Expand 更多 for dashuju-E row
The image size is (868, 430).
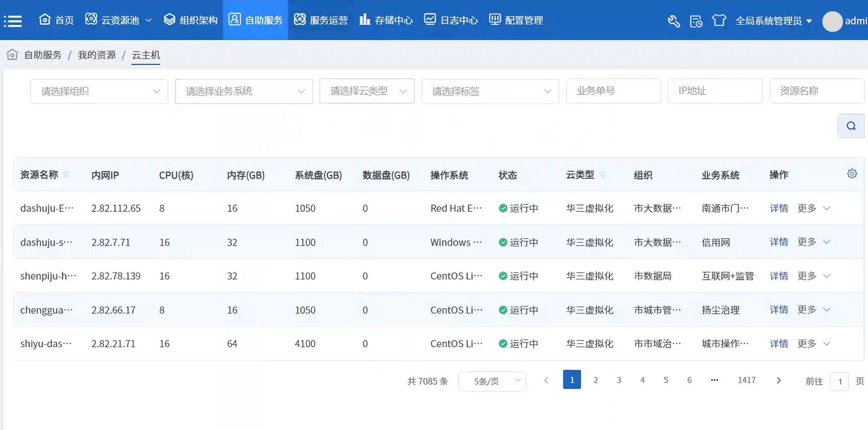pyautogui.click(x=814, y=208)
